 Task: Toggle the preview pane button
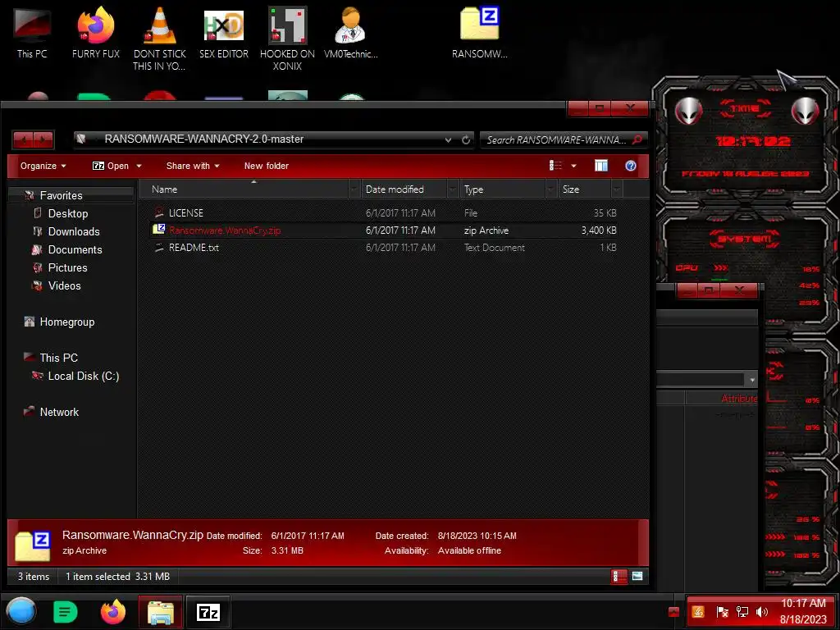[601, 166]
